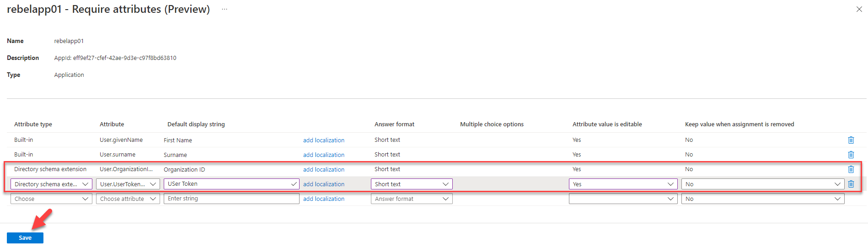
Task: Click add localization for First Name
Action: click(x=324, y=140)
